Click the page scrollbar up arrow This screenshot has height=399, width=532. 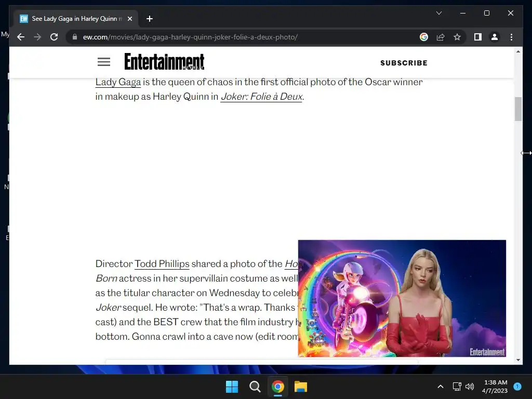518,51
